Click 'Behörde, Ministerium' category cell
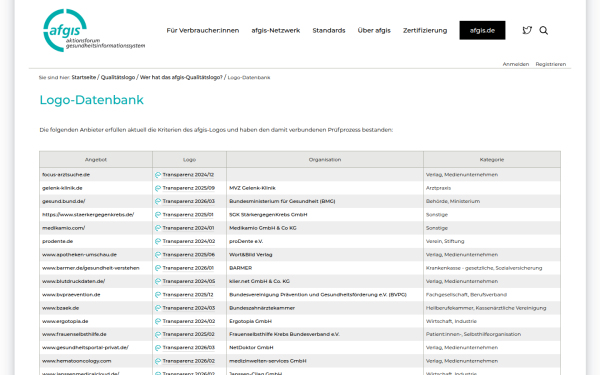Screen dimensions: 600x375 coord(453,201)
